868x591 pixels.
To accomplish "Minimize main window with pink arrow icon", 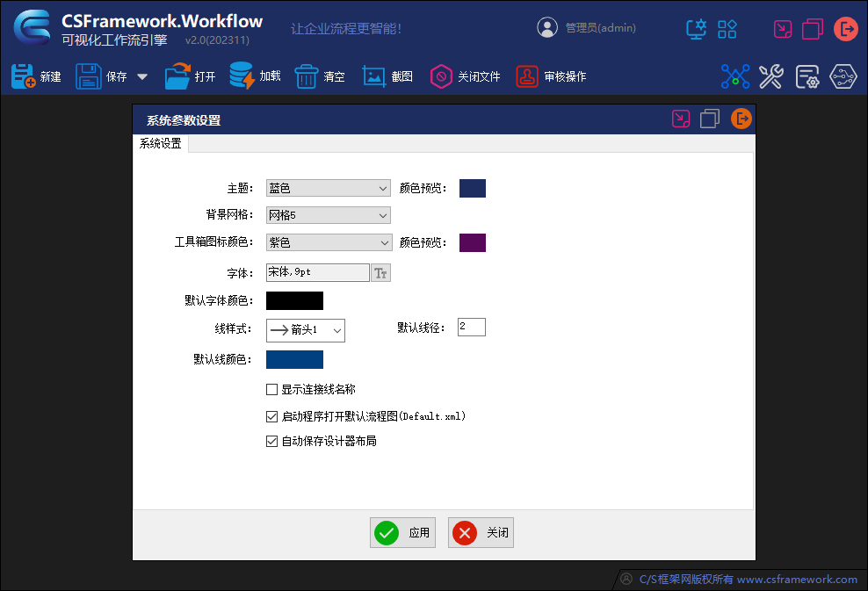I will pyautogui.click(x=782, y=29).
